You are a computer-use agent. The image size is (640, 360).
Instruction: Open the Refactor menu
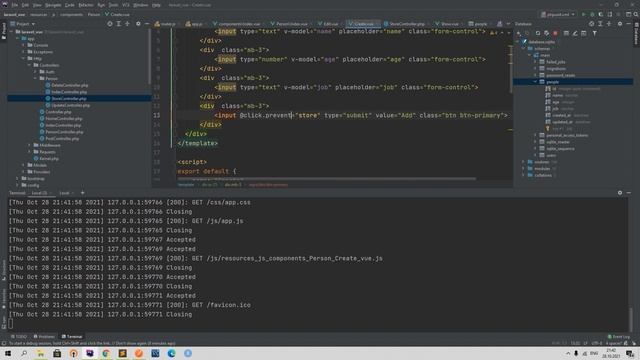coord(86,5)
